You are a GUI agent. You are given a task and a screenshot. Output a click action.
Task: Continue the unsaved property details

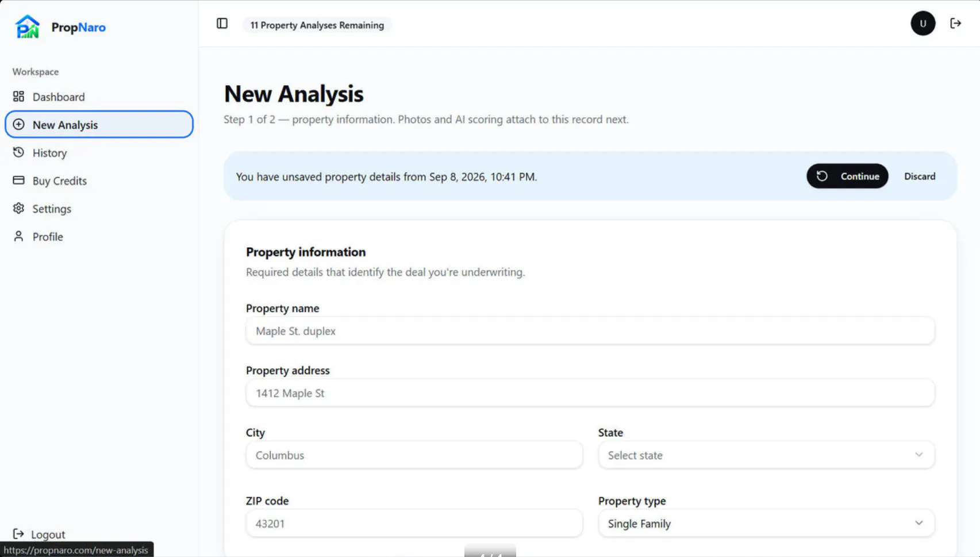847,176
